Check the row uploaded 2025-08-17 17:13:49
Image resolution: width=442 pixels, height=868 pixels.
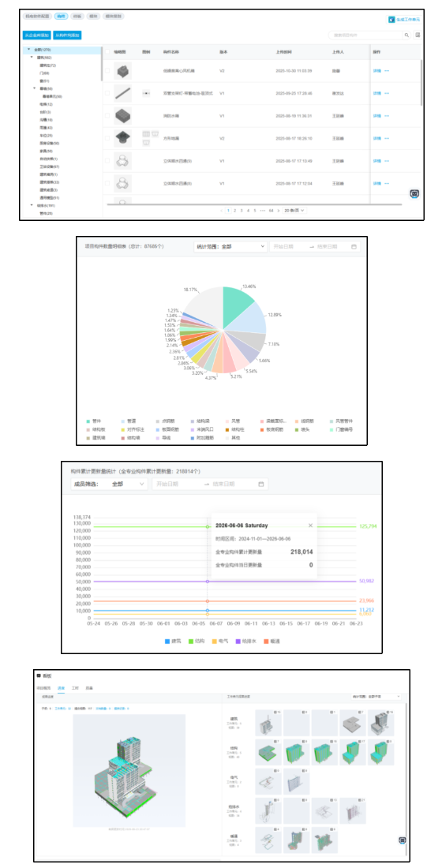click(x=107, y=160)
